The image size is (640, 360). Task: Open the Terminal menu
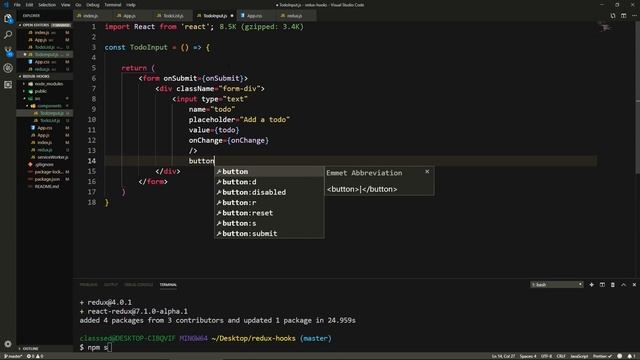coord(113,5)
